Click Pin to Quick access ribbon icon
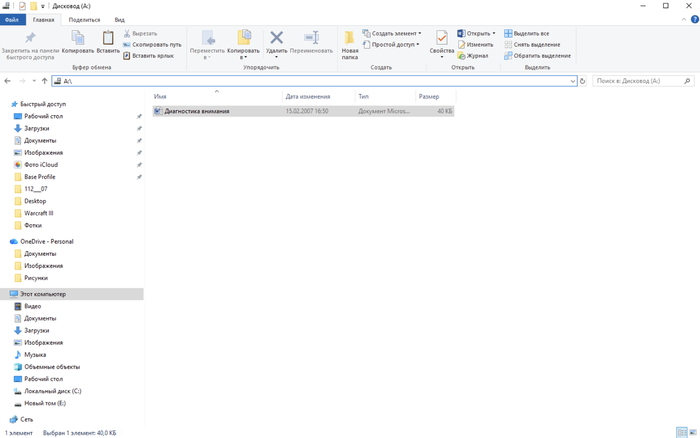 click(x=30, y=38)
